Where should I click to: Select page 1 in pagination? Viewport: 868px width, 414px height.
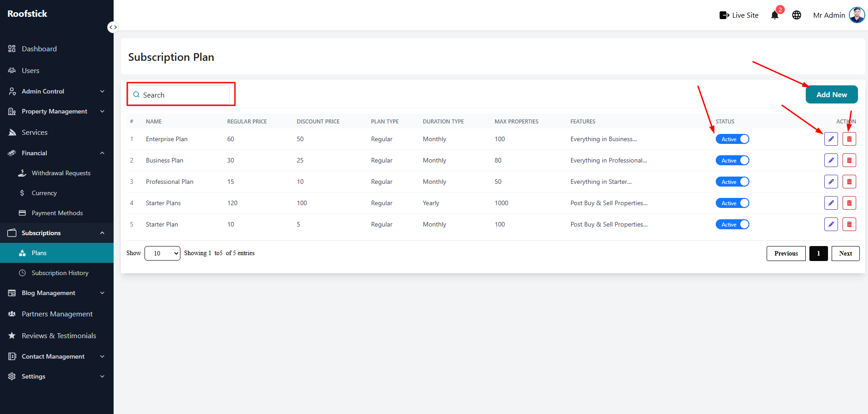818,253
